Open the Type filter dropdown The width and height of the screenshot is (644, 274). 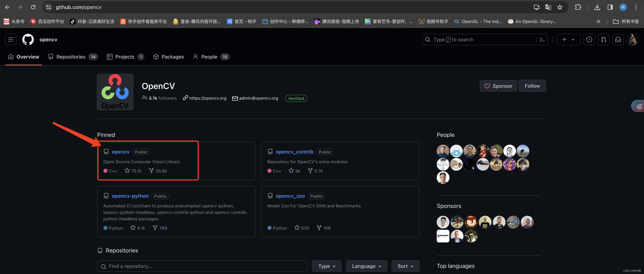pos(326,266)
